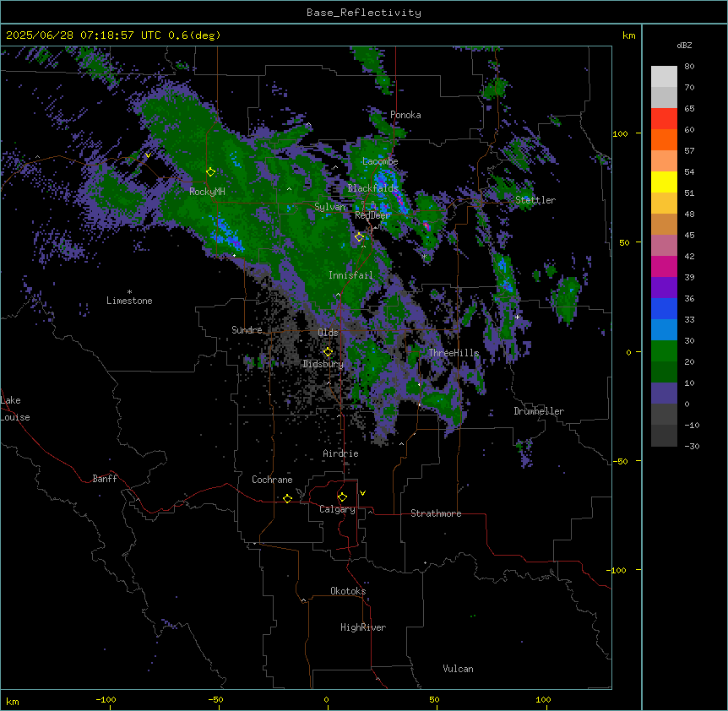
Task: Click the slate purple 0-10 dBZ swatch
Action: 664,393
